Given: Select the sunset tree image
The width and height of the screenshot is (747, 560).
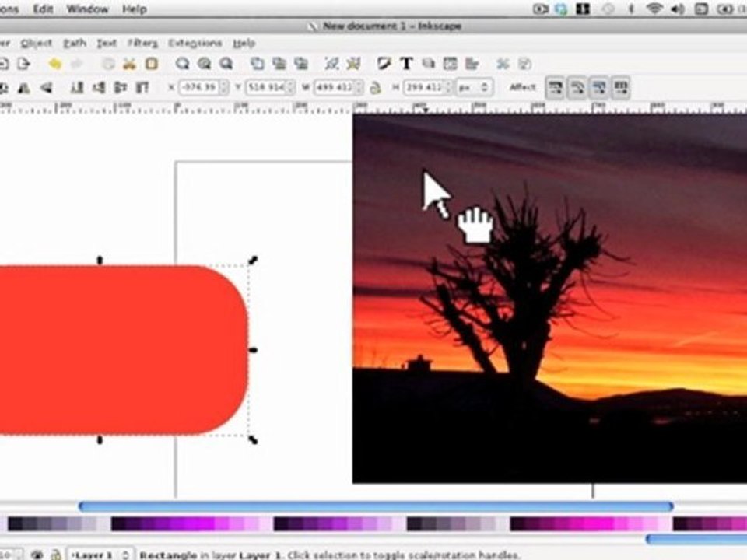Looking at the screenshot, I should pos(550,299).
